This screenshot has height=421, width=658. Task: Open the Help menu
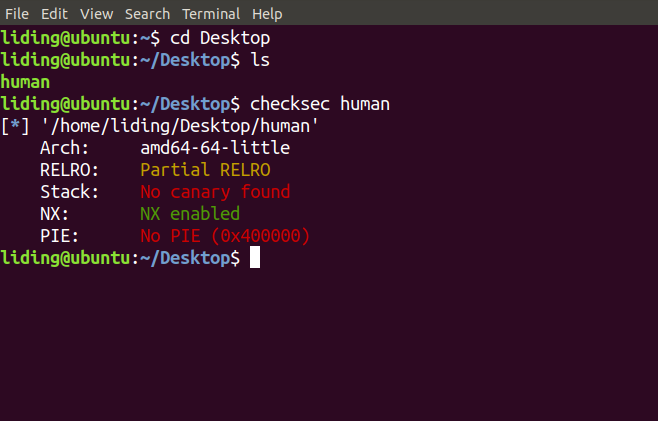[x=267, y=14]
